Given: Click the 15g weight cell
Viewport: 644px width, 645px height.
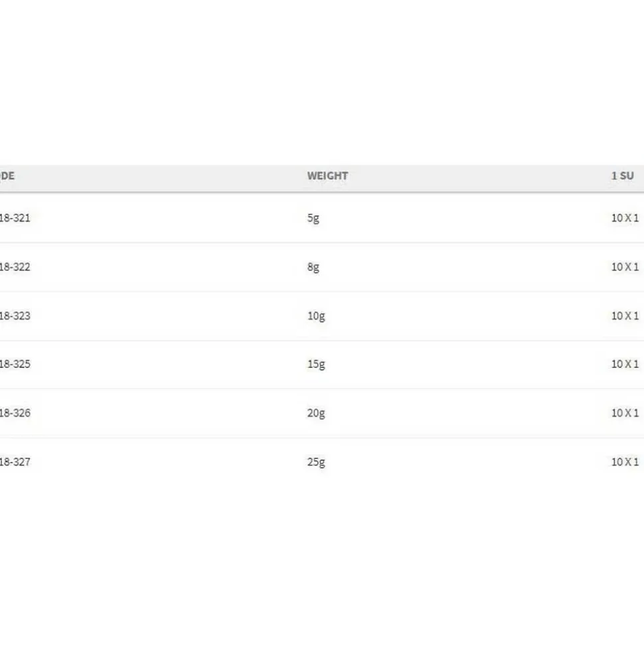Looking at the screenshot, I should [x=316, y=364].
